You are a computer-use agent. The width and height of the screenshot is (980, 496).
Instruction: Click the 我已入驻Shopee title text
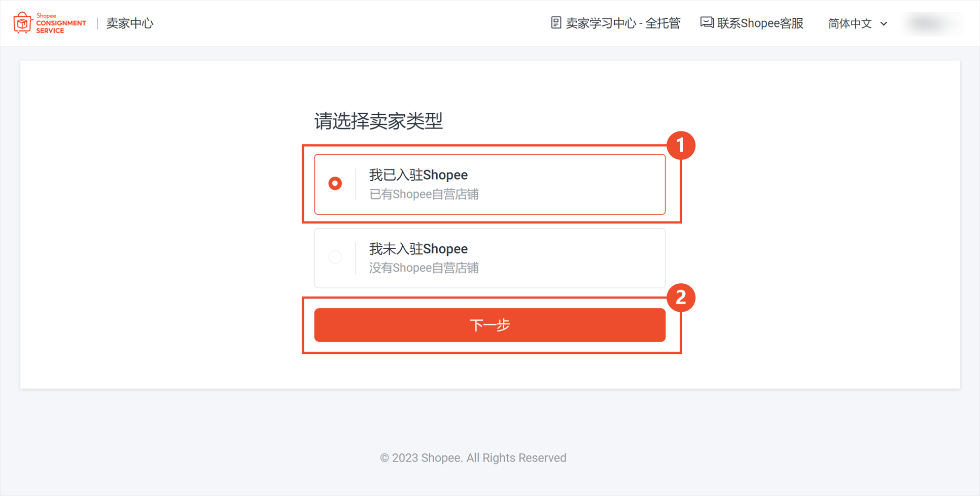tap(418, 175)
